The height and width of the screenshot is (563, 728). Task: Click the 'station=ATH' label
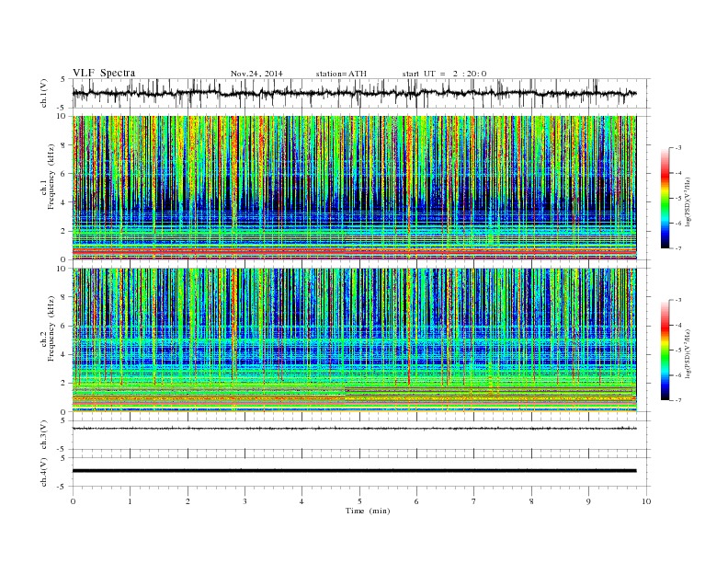pyautogui.click(x=341, y=74)
